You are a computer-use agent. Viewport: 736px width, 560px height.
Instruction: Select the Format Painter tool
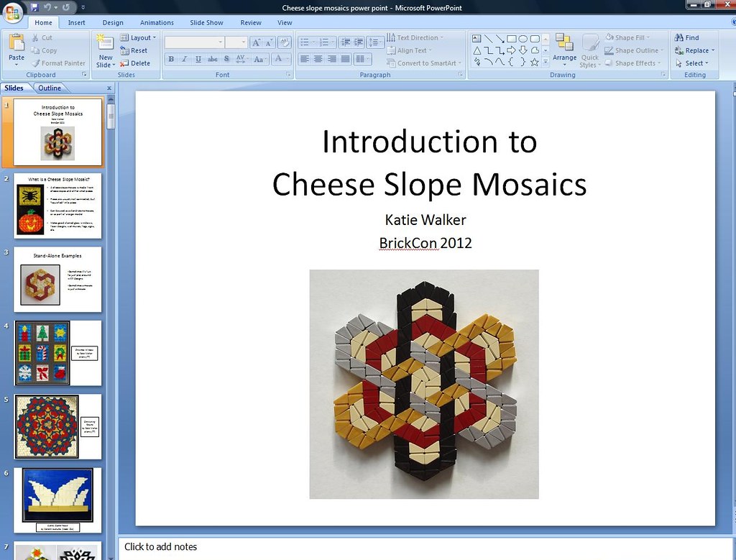pos(58,63)
